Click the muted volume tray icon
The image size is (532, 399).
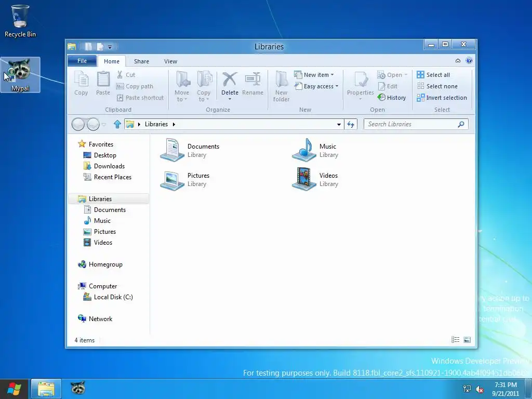tap(480, 389)
